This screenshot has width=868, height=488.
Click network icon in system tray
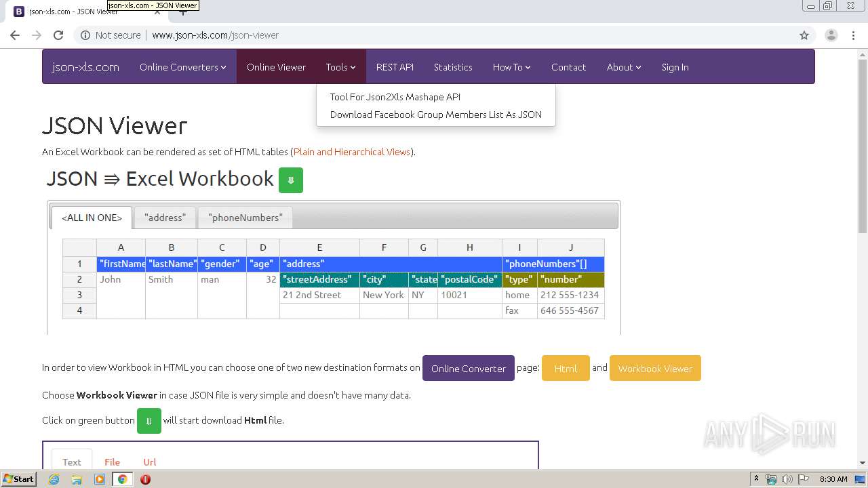[x=771, y=479]
